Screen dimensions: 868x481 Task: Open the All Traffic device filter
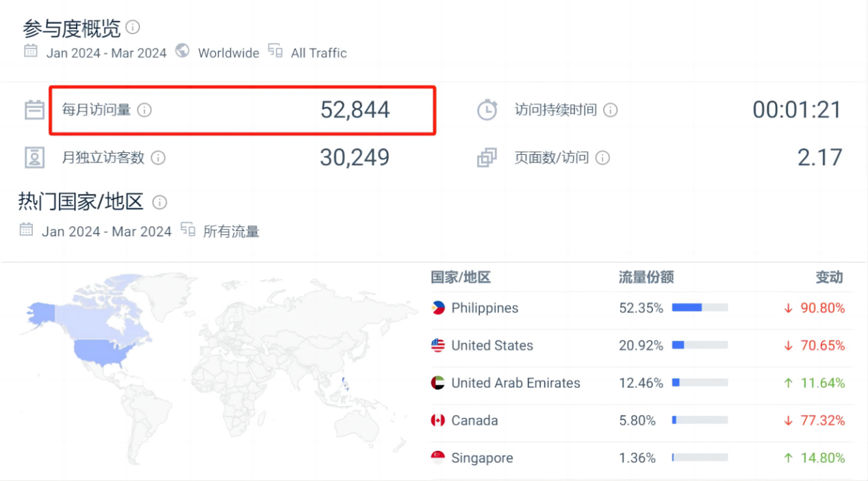318,53
